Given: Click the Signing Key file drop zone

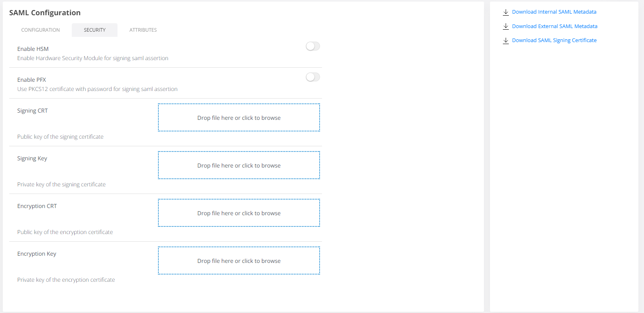Looking at the screenshot, I should 239,166.
